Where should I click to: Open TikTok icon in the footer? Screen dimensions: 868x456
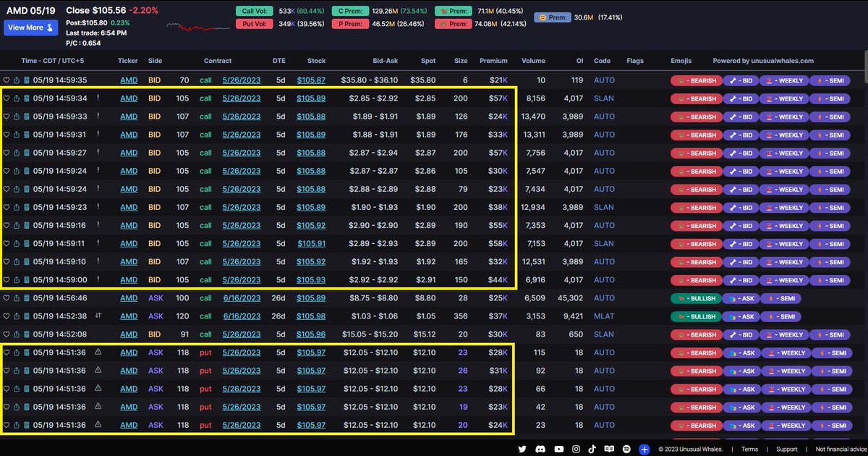coord(592,449)
